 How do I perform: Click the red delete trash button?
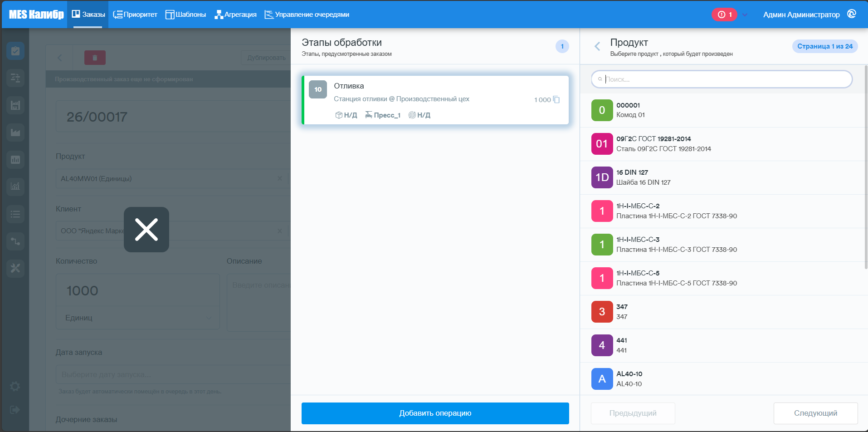[95, 58]
